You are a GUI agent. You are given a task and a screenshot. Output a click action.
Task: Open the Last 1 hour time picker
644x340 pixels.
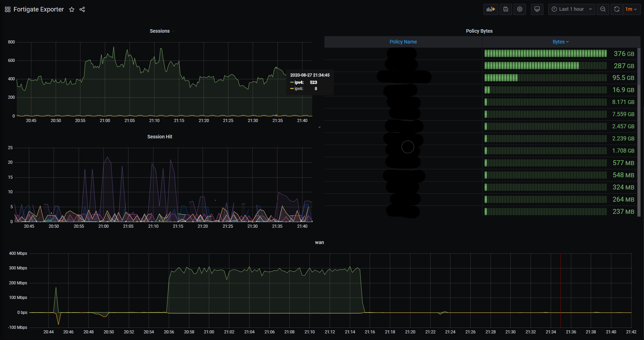point(572,9)
